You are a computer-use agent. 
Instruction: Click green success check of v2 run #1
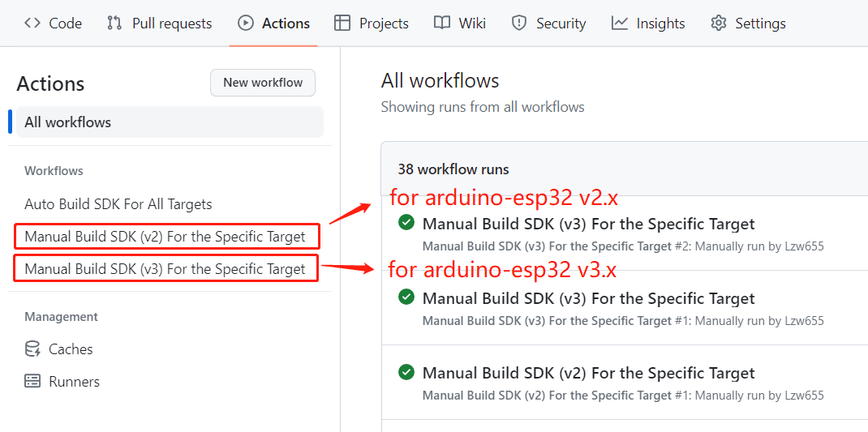(x=406, y=372)
